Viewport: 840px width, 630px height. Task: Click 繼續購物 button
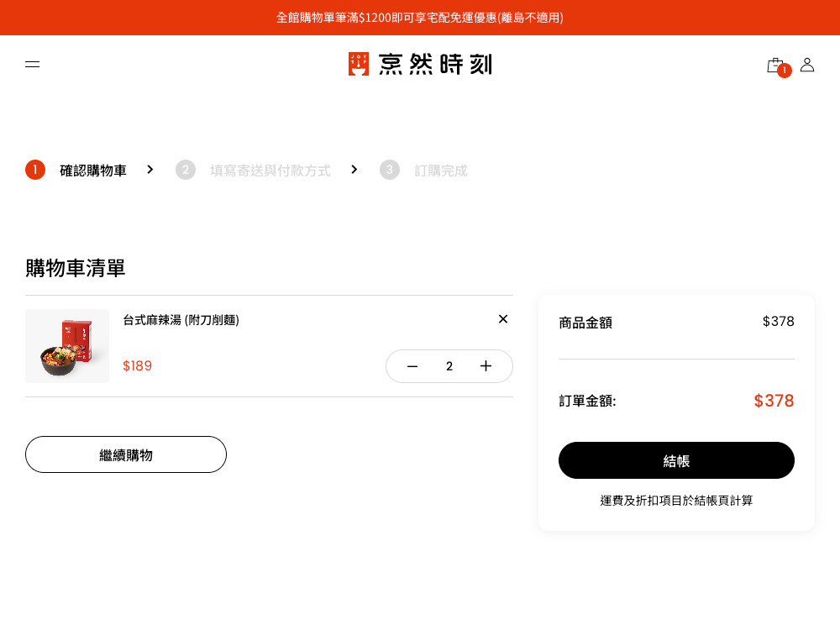coord(126,454)
